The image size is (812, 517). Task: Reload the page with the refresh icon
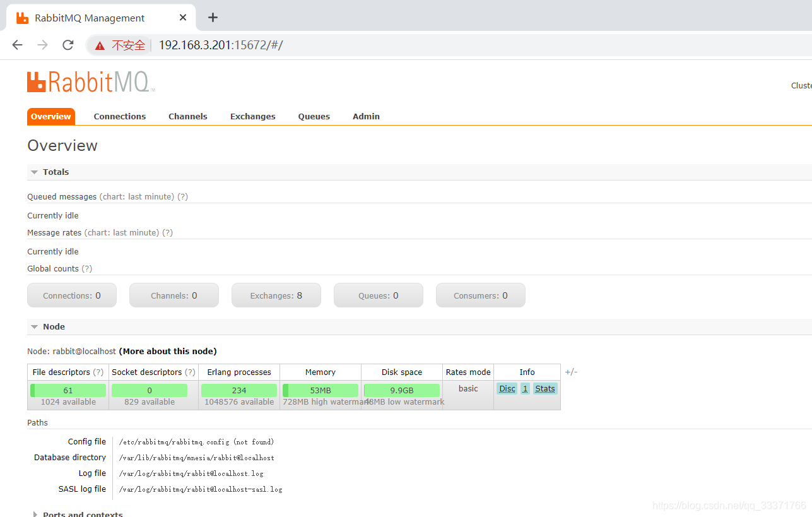(x=68, y=45)
